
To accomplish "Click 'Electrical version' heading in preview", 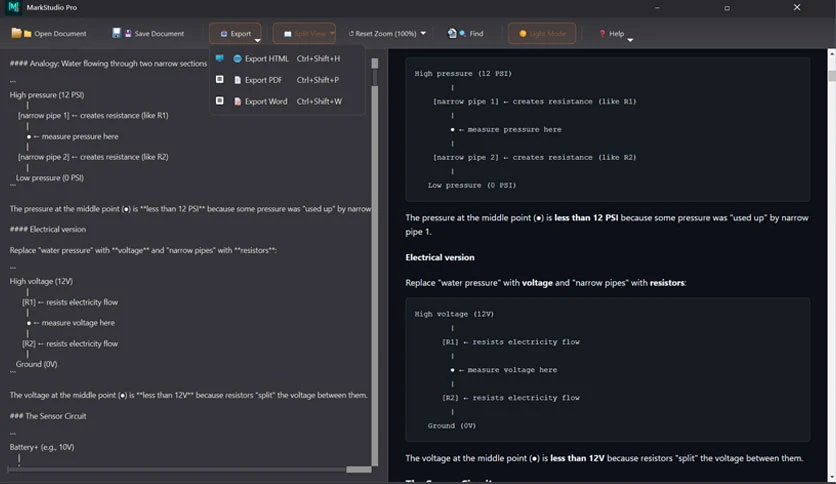I will pyautogui.click(x=440, y=257).
